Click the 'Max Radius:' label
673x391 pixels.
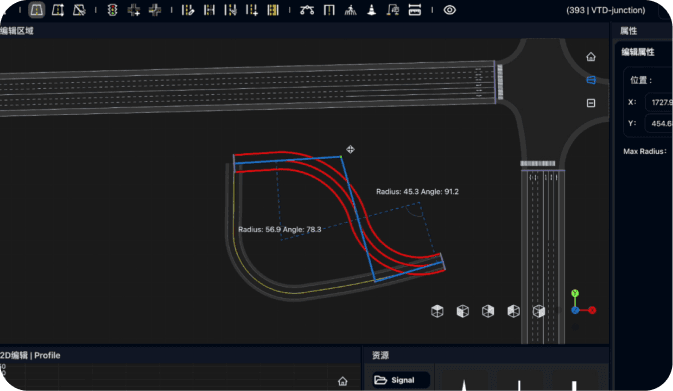(645, 151)
